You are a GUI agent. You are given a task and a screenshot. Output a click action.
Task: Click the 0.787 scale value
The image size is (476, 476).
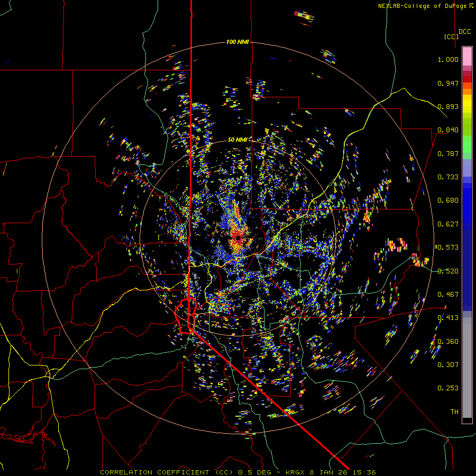[x=448, y=153]
